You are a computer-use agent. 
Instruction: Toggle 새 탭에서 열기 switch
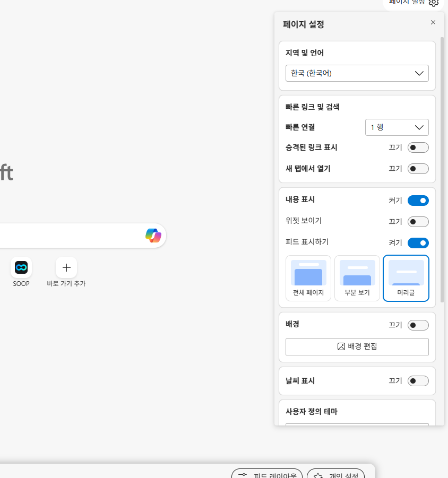point(418,169)
